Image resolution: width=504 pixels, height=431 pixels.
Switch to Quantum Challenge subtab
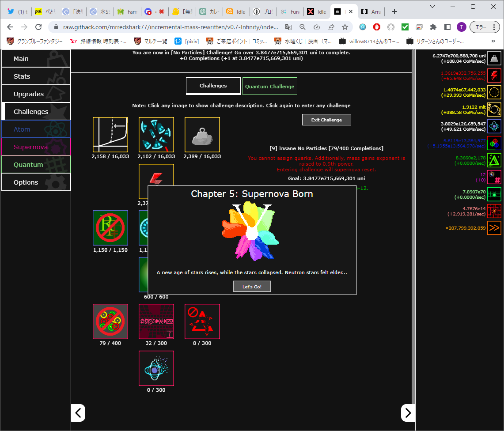(270, 86)
